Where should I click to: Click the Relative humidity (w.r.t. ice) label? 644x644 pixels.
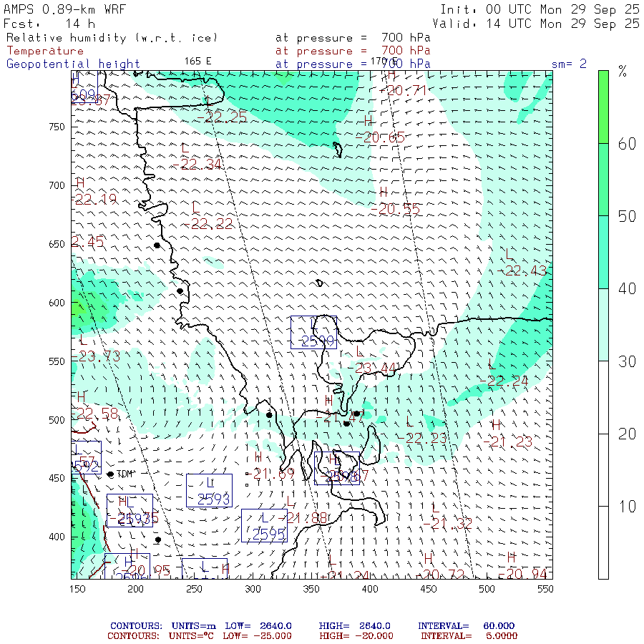point(112,38)
